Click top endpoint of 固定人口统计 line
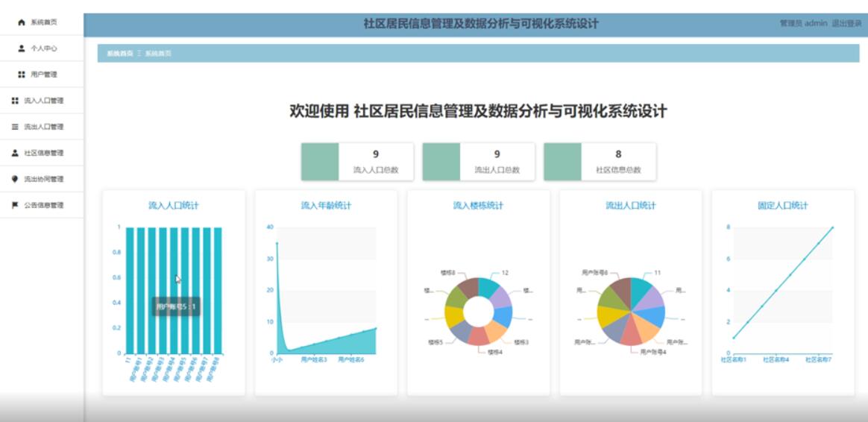Screen dimensions: 868x422 (x=832, y=227)
